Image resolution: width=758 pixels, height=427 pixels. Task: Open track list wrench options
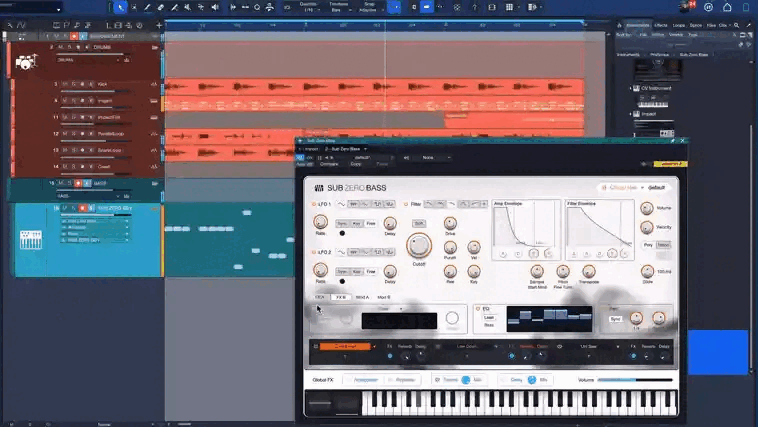(x=10, y=25)
